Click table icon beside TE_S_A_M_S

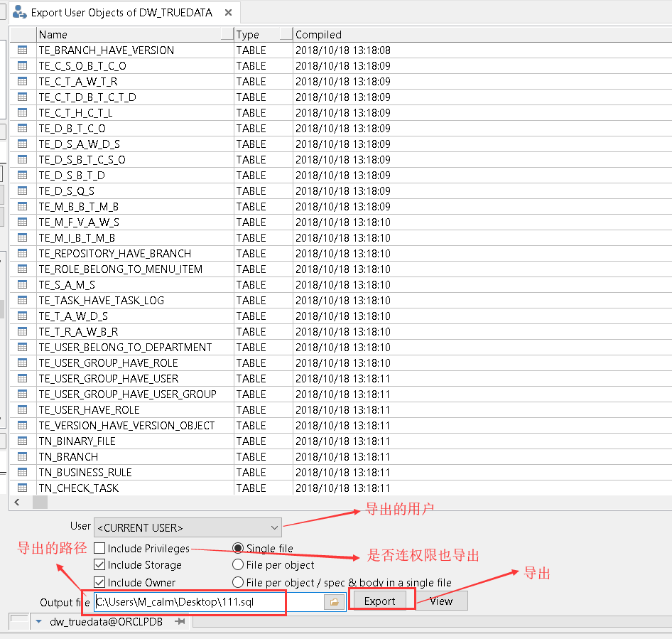(x=22, y=285)
